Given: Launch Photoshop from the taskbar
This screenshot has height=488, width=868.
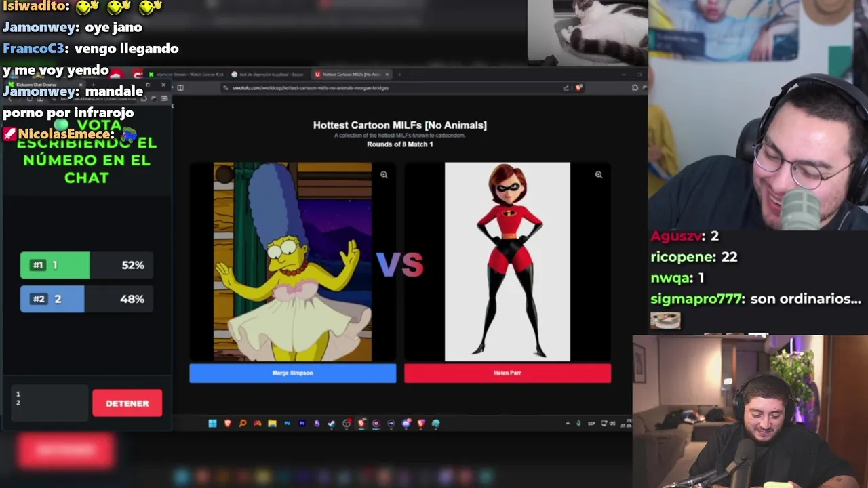Looking at the screenshot, I should (x=287, y=423).
